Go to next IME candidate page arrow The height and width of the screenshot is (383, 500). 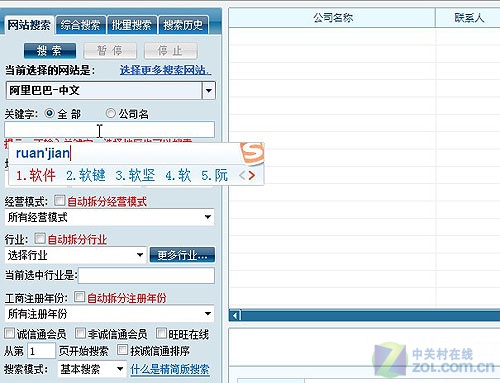pos(252,175)
